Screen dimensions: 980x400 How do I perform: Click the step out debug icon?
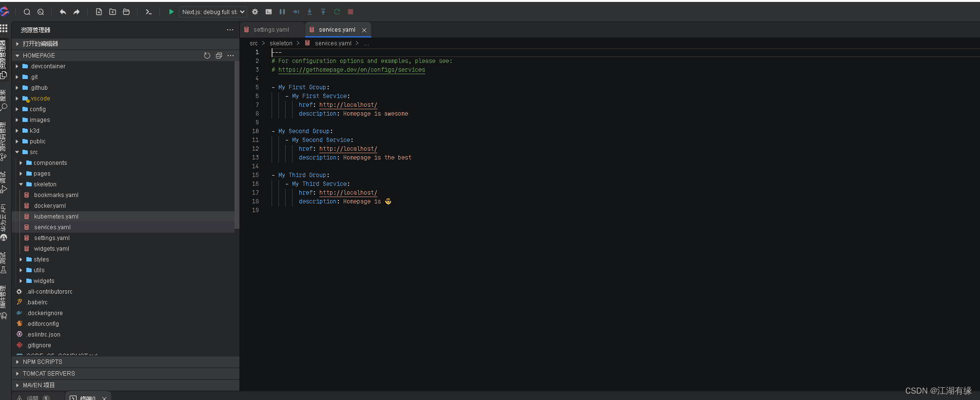(x=323, y=12)
